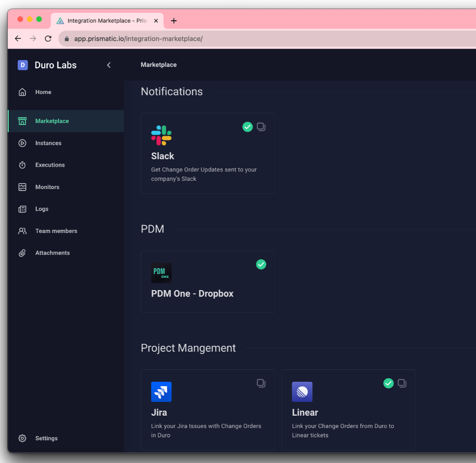Click the green checkmark on PDM One card

(261, 265)
